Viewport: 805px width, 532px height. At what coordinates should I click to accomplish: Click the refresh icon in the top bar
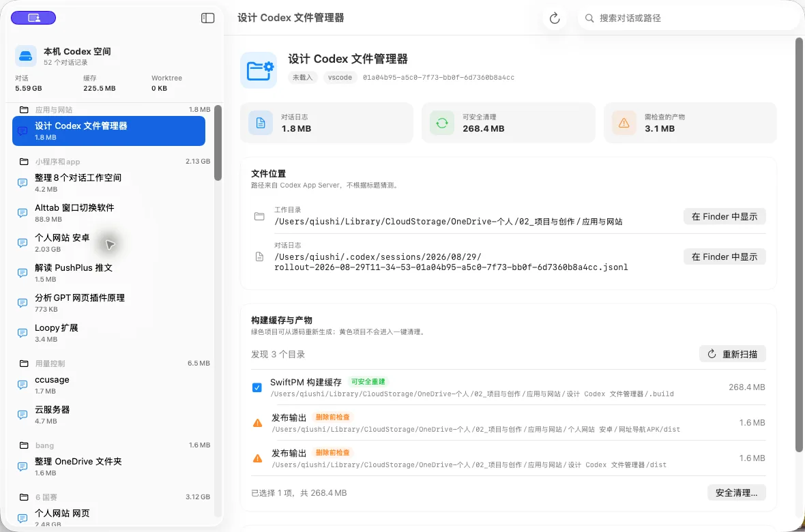tap(555, 18)
